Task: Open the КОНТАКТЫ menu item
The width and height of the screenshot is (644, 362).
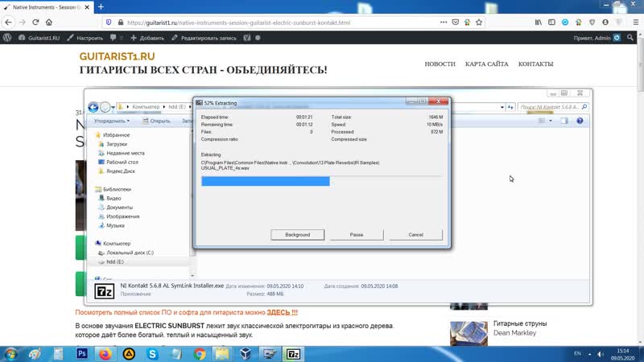Action: [535, 64]
